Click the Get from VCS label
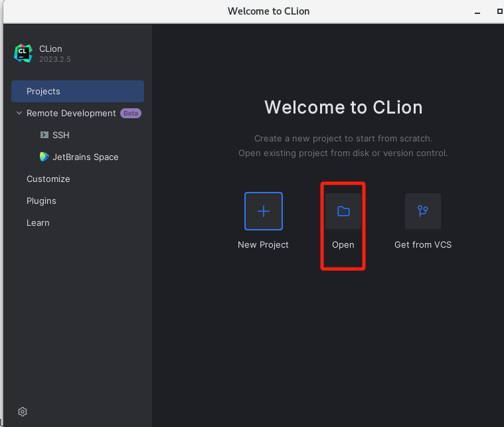This screenshot has height=427, width=504. (423, 244)
